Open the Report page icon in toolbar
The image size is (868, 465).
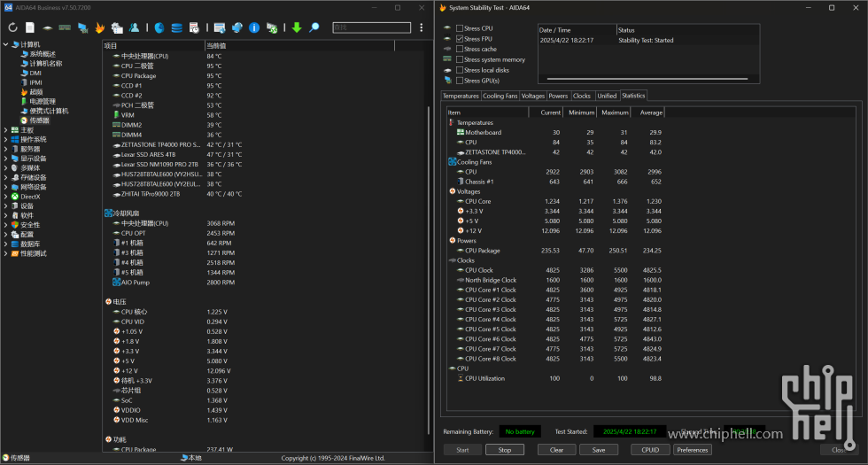pyautogui.click(x=30, y=27)
